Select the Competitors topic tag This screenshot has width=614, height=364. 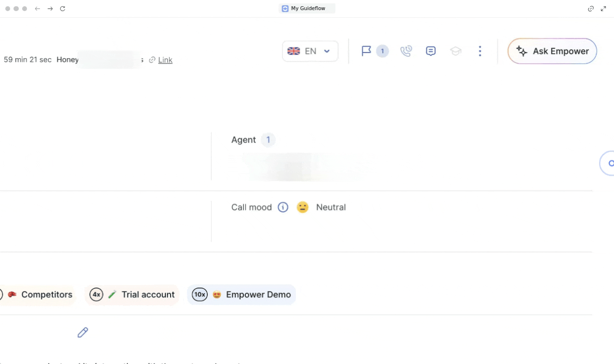click(x=40, y=295)
